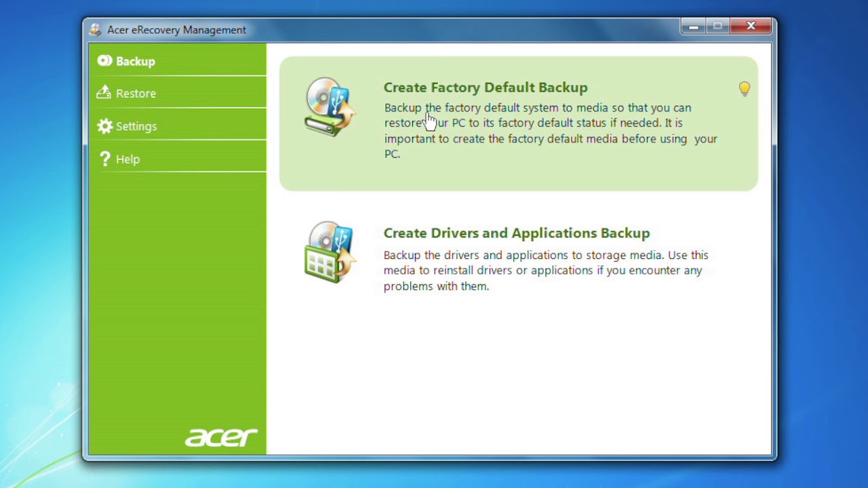Open the Settings section
The image size is (868, 488).
pos(177,126)
